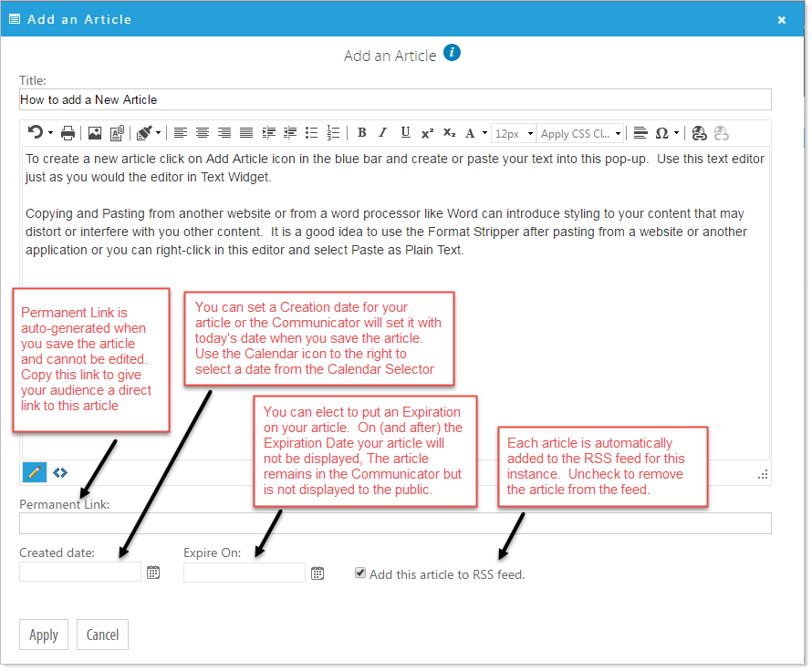Center align the text
Image resolution: width=812 pixels, height=671 pixels.
click(203, 133)
